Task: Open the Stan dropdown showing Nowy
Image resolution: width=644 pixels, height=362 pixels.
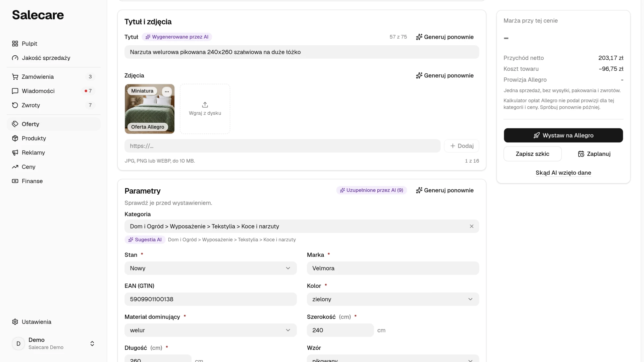Action: point(210,268)
